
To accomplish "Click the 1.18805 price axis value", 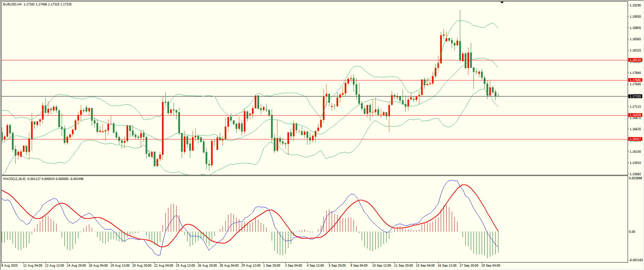I will [x=635, y=28].
